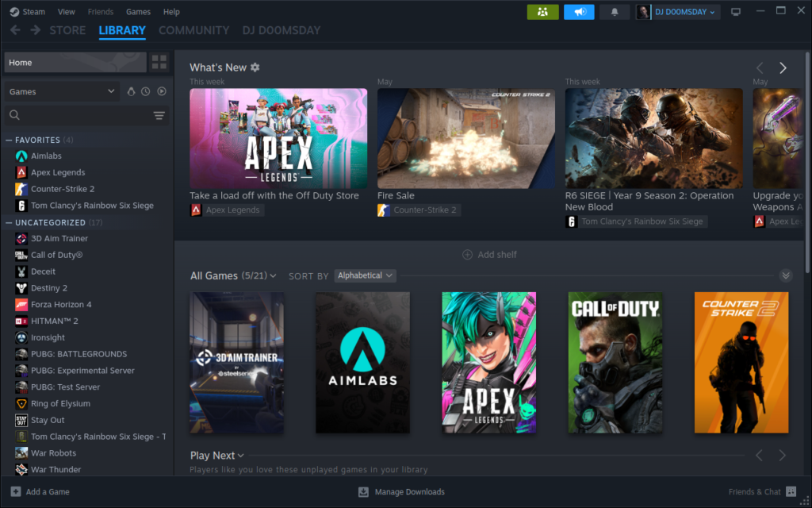Switch to the COMMUNITY tab
The width and height of the screenshot is (812, 508).
click(193, 30)
